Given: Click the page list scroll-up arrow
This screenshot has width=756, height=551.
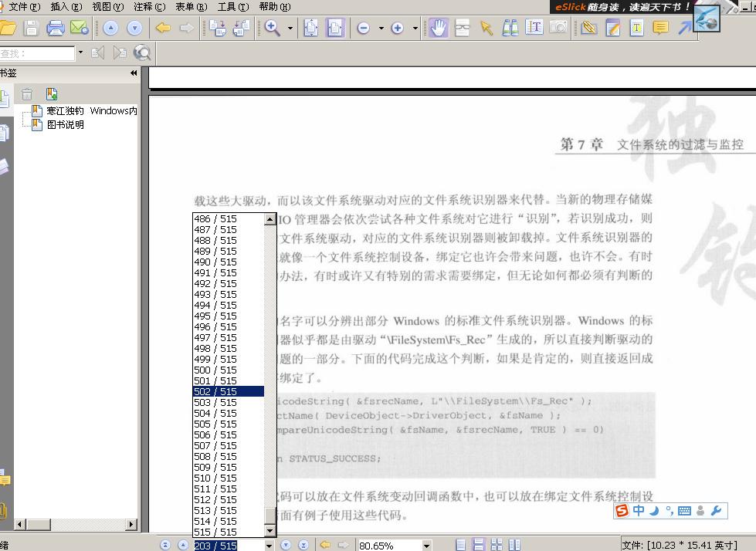Looking at the screenshot, I should pos(270,219).
